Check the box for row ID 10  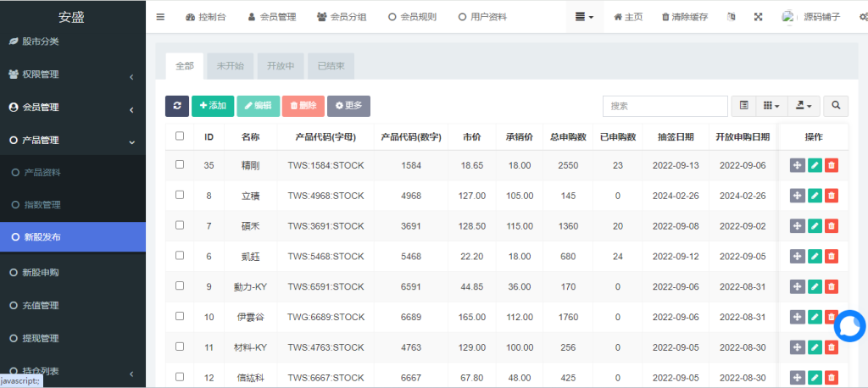(180, 316)
